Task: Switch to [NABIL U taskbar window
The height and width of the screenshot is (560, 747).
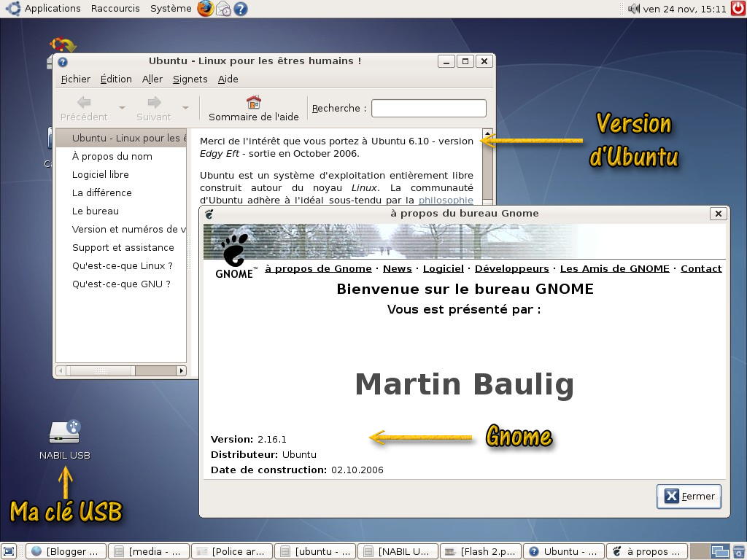Action: click(398, 551)
